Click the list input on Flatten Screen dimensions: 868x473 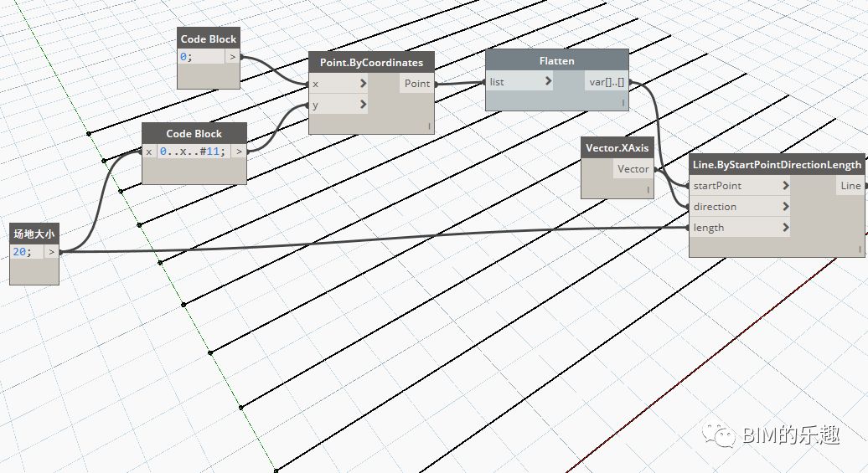[519, 81]
